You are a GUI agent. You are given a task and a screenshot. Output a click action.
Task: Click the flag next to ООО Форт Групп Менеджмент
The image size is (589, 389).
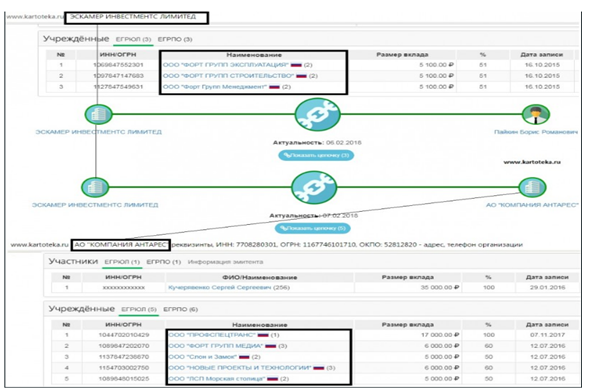(274, 87)
